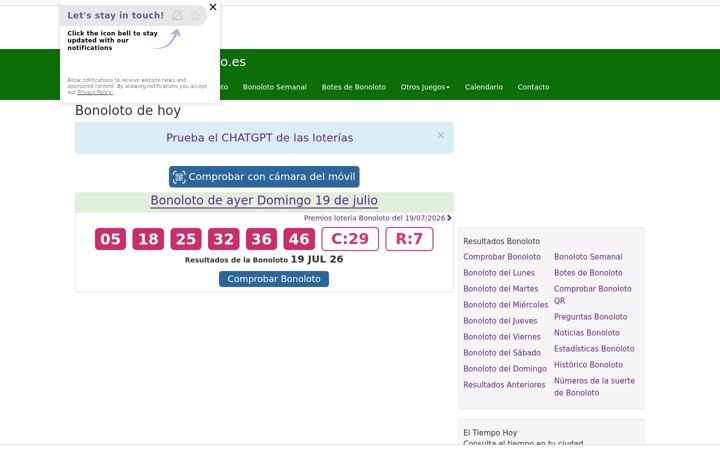
Task: Click the star icon in the popup
Action: [x=196, y=15]
